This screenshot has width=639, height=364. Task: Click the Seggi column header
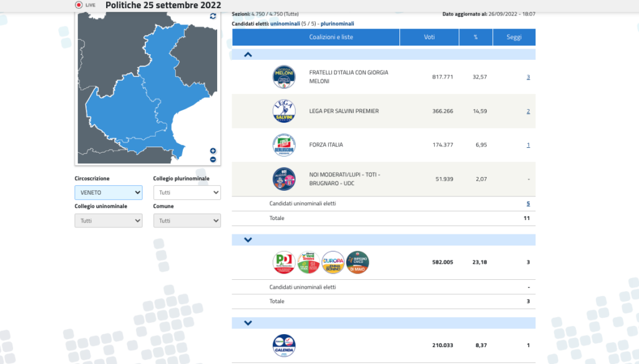[x=514, y=37]
